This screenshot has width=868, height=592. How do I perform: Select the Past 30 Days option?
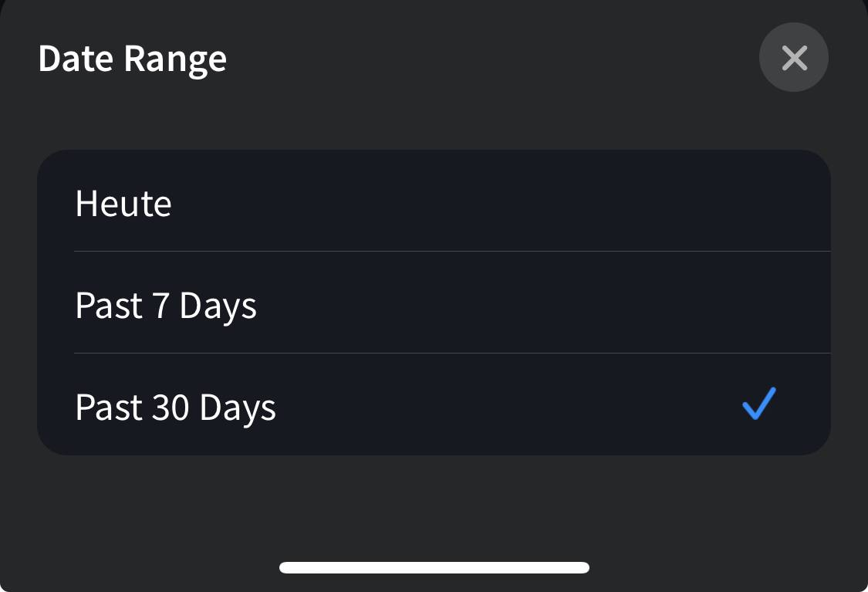[x=433, y=406]
